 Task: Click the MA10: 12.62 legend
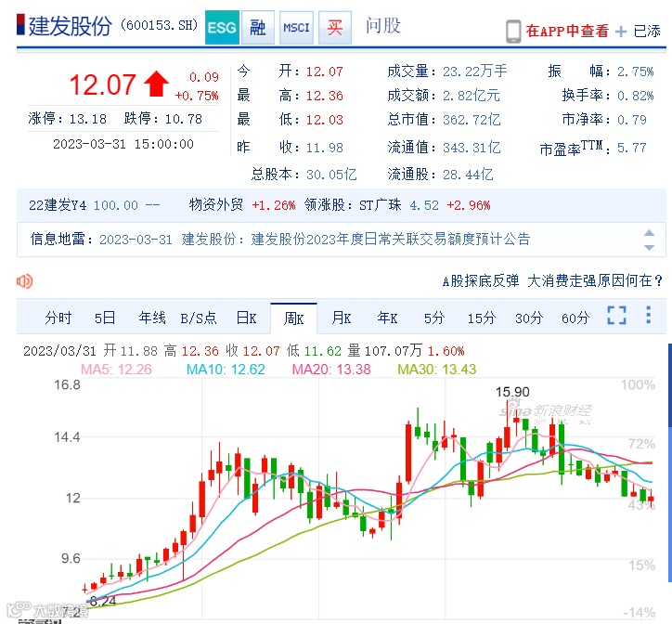(226, 370)
